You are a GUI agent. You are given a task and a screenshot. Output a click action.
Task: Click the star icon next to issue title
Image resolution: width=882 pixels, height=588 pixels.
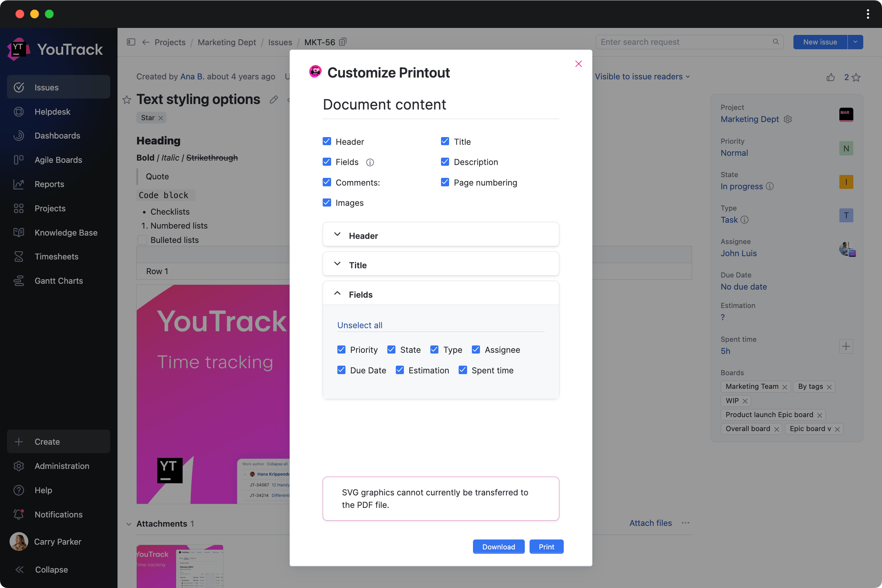coord(127,100)
